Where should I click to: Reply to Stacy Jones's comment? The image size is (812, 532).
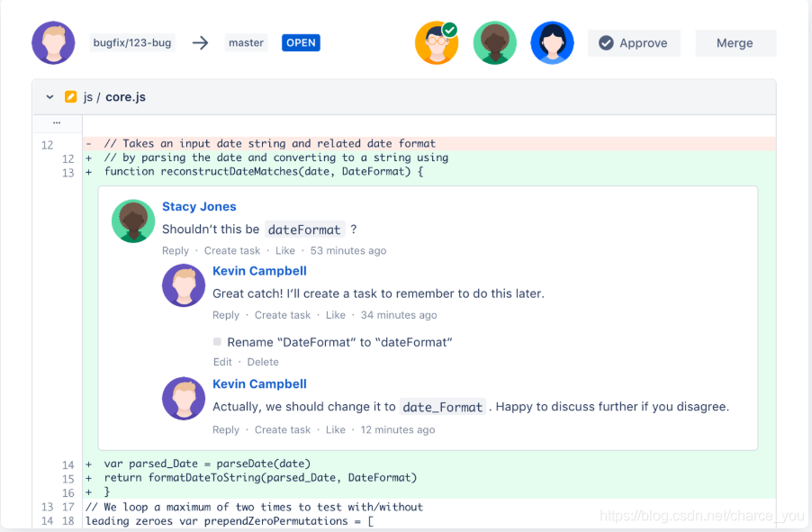176,251
